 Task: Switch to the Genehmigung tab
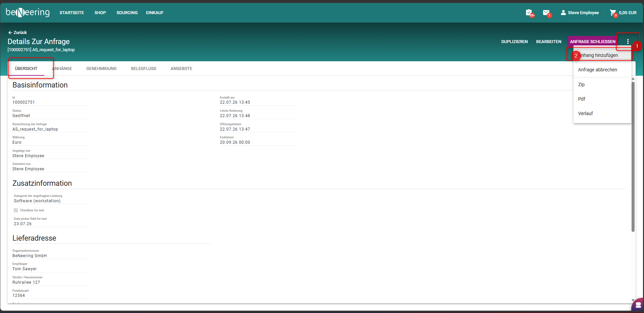[102, 69]
